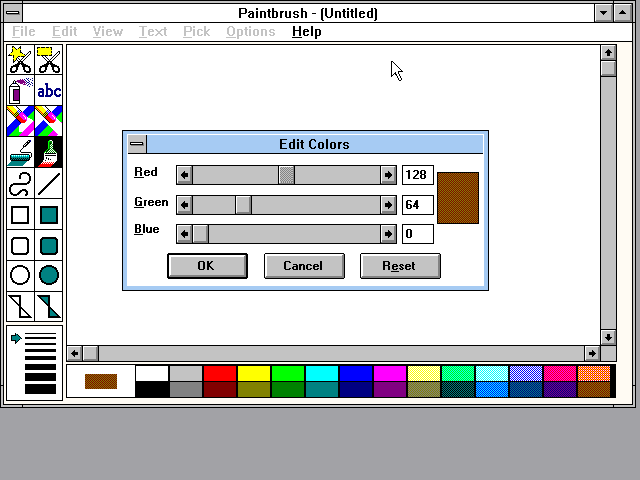The image size is (640, 480).
Task: Click the Reset button
Action: (400, 266)
